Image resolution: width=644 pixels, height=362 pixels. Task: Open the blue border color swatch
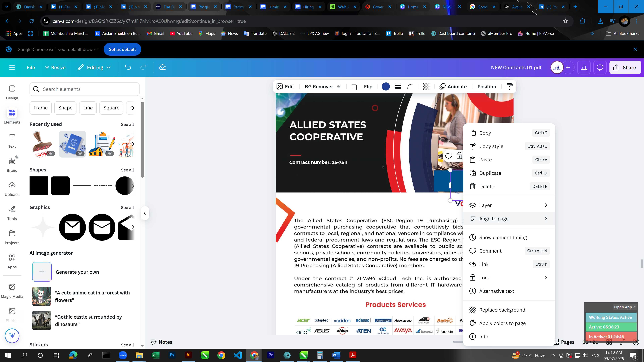tap(386, 87)
